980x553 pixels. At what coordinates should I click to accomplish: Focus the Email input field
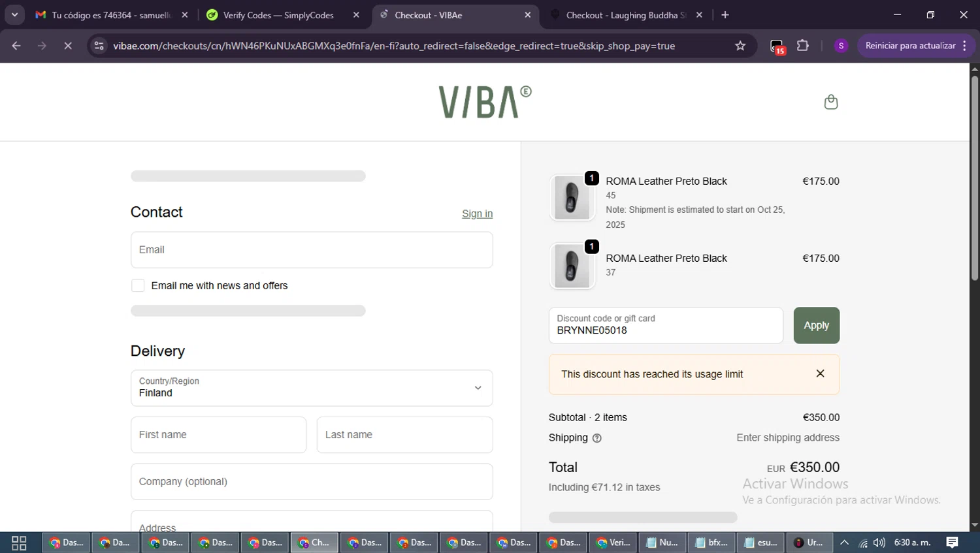(312, 249)
